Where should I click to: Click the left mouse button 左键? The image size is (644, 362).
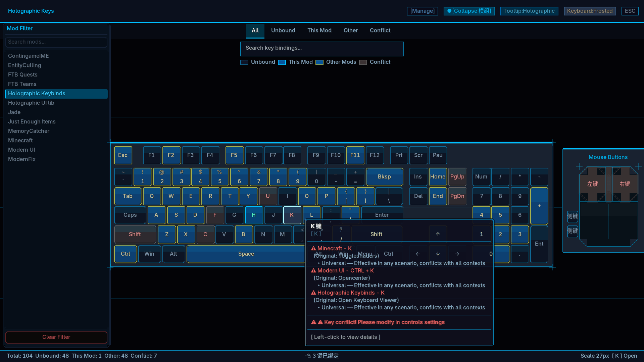[593, 184]
